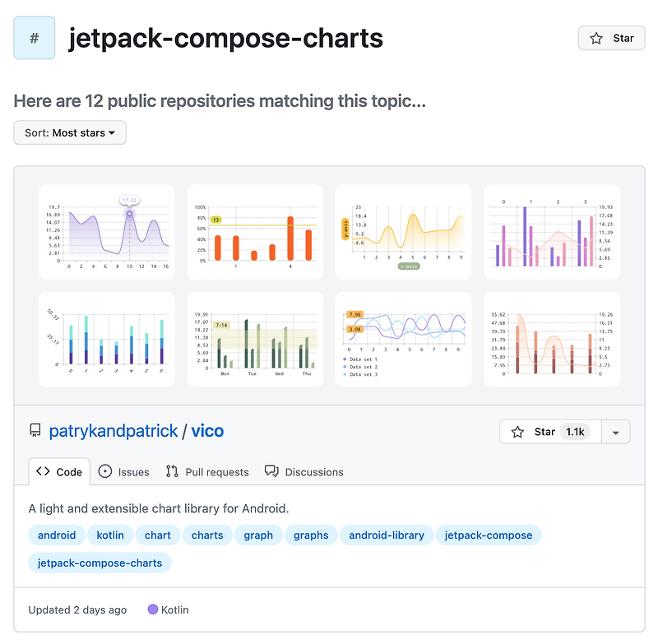Switch to the Issues tab

[123, 471]
